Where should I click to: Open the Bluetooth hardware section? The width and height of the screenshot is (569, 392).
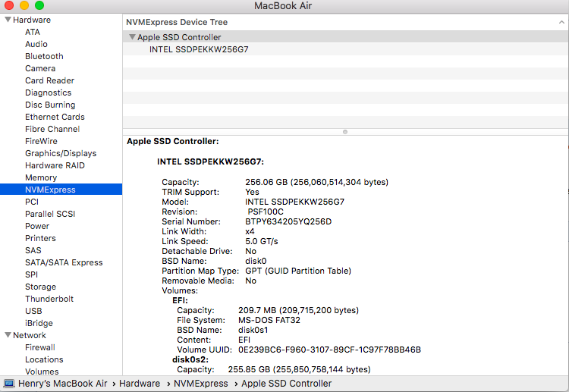(x=44, y=56)
